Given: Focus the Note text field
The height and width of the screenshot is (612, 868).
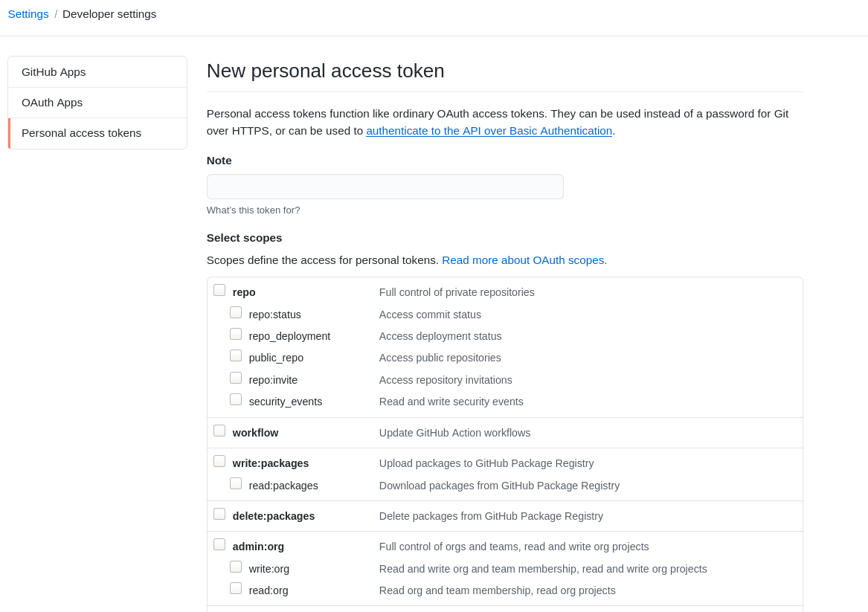Looking at the screenshot, I should tap(385, 187).
